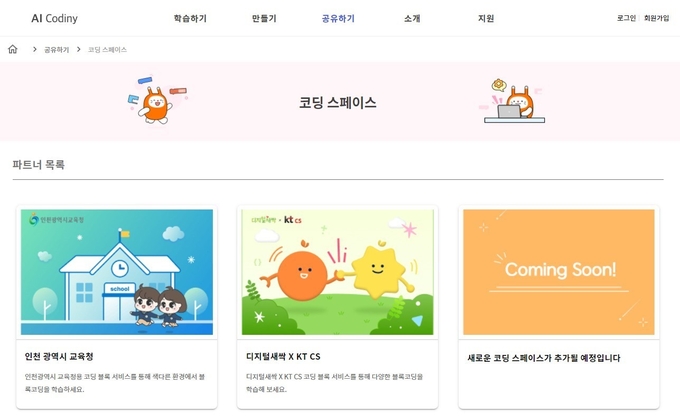This screenshot has width=680, height=420.
Task: Click the 로그인 link
Action: coord(626,18)
